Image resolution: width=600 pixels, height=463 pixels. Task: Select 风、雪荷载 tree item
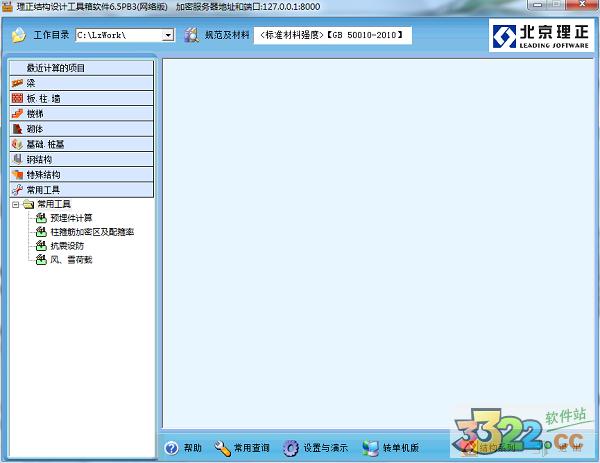click(71, 260)
